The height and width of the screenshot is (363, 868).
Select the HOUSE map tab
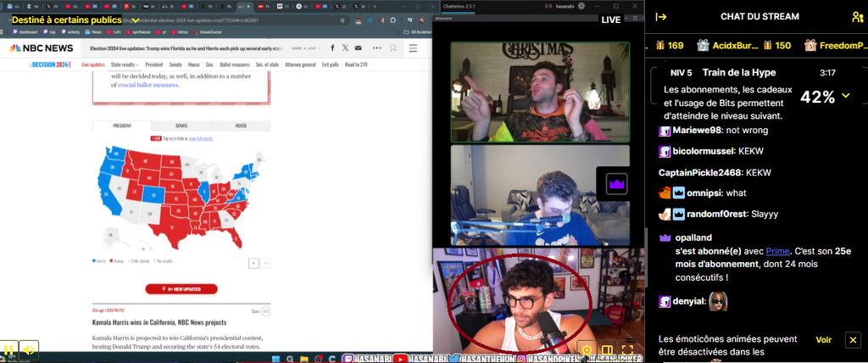242,126
